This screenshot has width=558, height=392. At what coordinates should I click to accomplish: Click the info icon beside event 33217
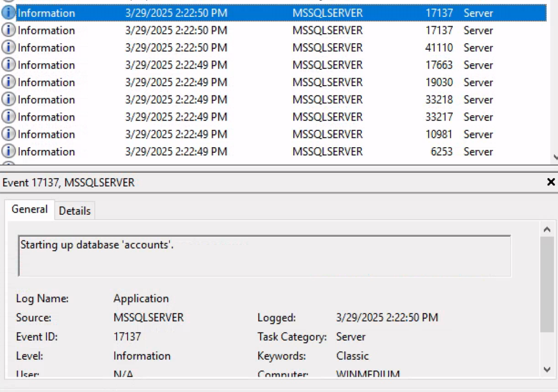click(8, 117)
